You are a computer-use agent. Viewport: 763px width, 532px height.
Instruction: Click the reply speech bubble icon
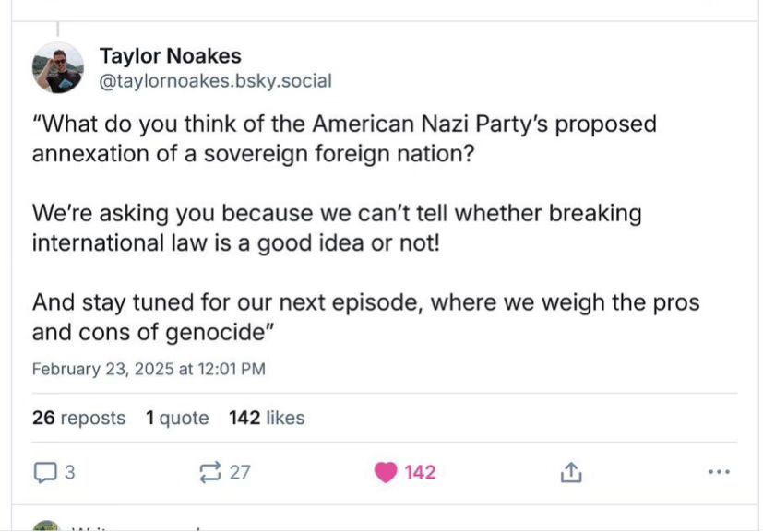[44, 473]
